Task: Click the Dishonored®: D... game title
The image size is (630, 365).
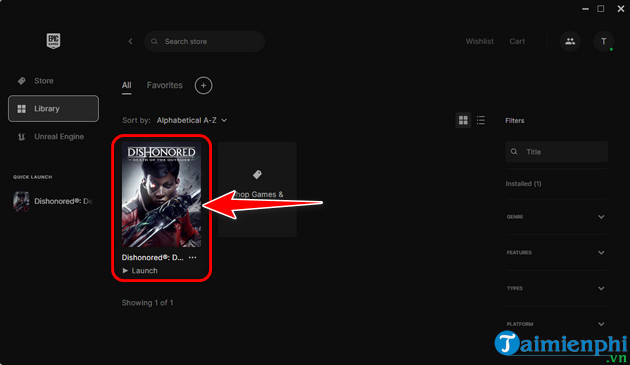Action: click(152, 257)
